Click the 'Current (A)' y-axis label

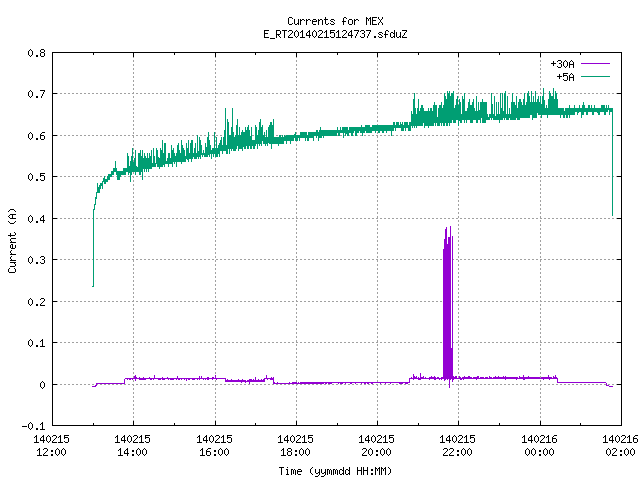point(12,240)
